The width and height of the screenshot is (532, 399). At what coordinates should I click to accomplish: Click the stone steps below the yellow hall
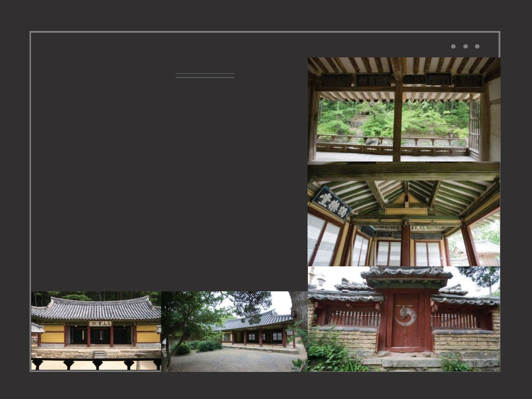point(100,354)
